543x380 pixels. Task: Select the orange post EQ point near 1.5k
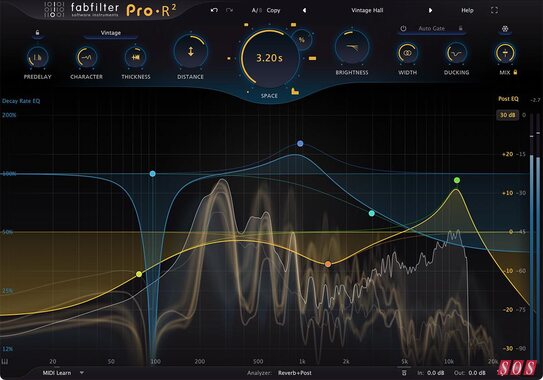pyautogui.click(x=328, y=264)
